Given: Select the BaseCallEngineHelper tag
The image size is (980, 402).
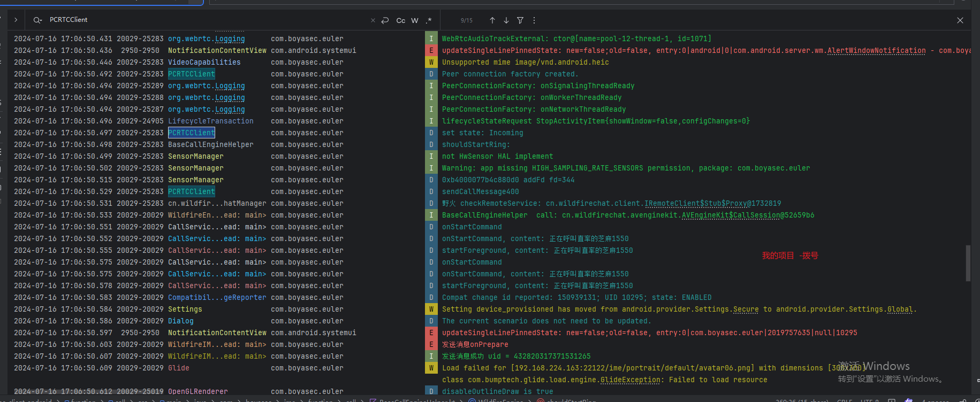Looking at the screenshot, I should (x=211, y=144).
